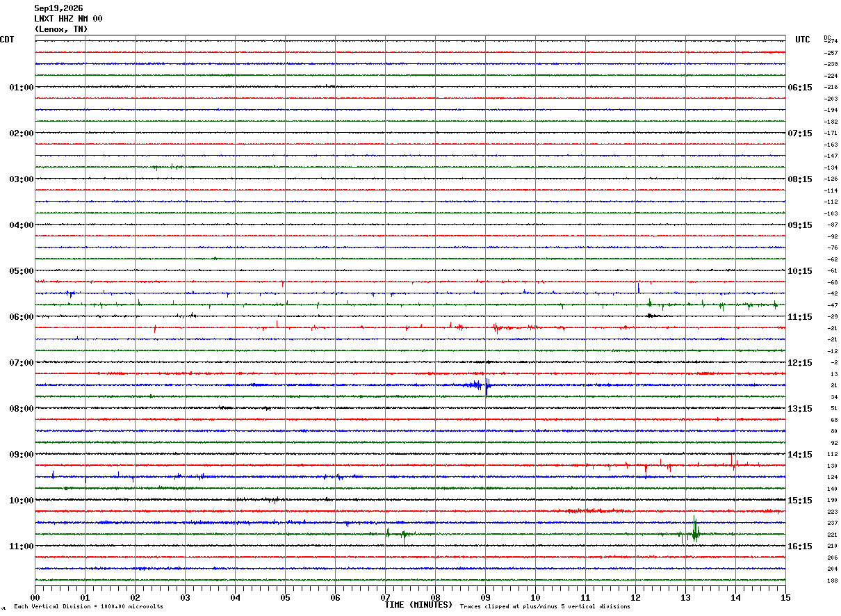Select the traces clipped footnote text

coord(545,606)
